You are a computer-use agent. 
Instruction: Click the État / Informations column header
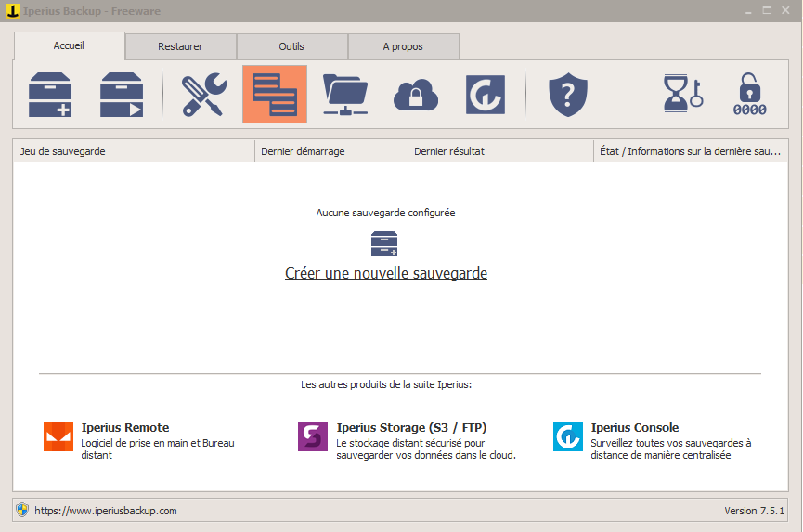coord(691,151)
